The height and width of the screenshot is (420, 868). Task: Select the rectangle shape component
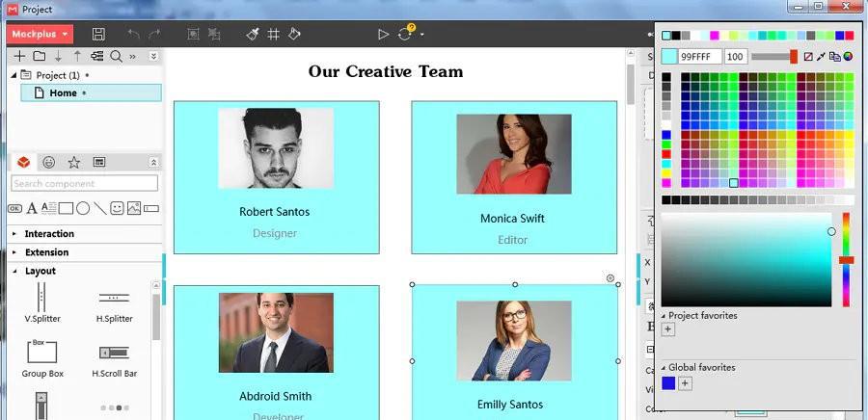click(x=66, y=208)
